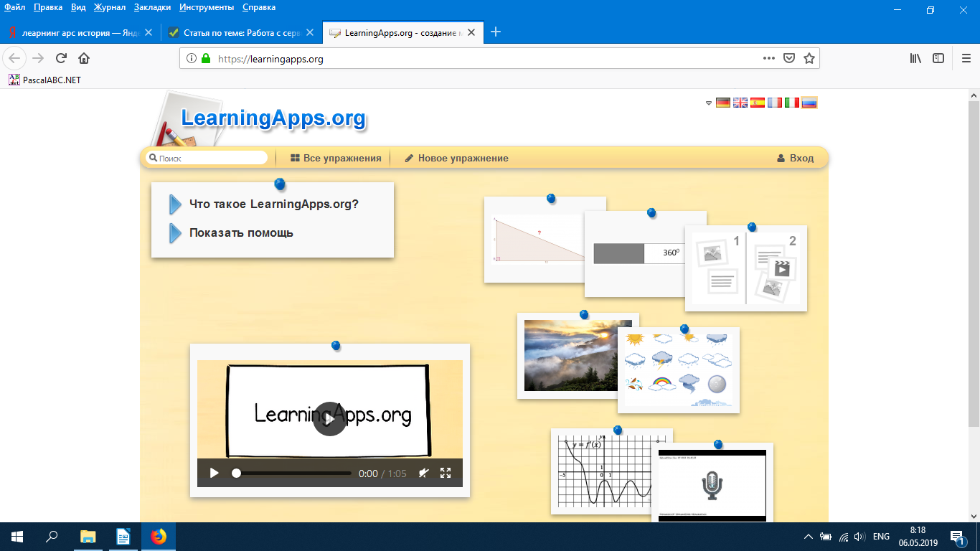Open the function graph exercise thumbnail
The image size is (980, 551).
point(601,471)
